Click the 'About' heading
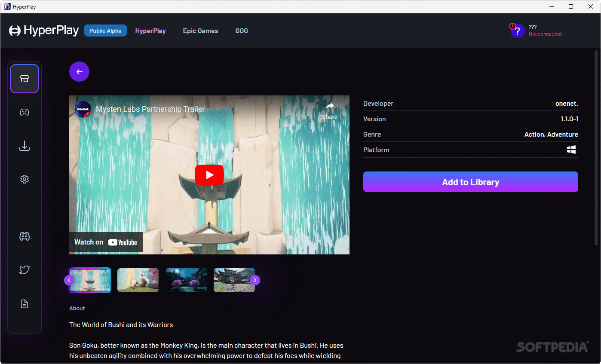Viewport: 601px width, 364px height. click(x=77, y=309)
